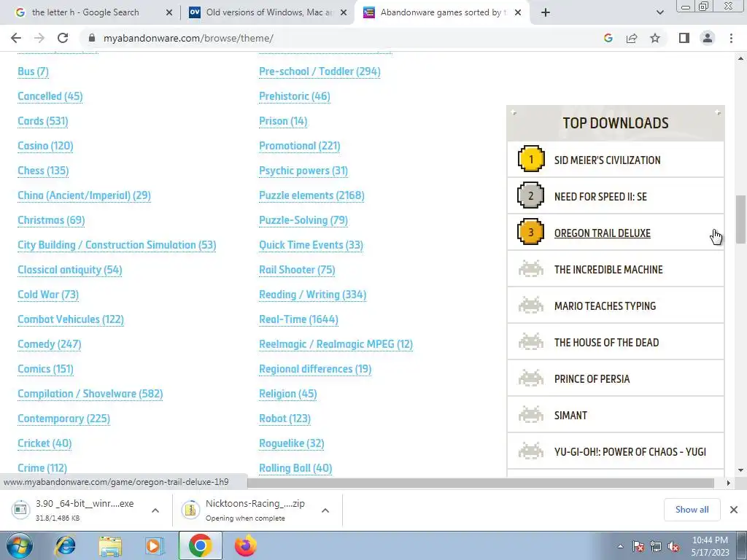Screen dimensions: 747x560
Task: Share this page using the share icon
Action: pyautogui.click(x=632, y=38)
